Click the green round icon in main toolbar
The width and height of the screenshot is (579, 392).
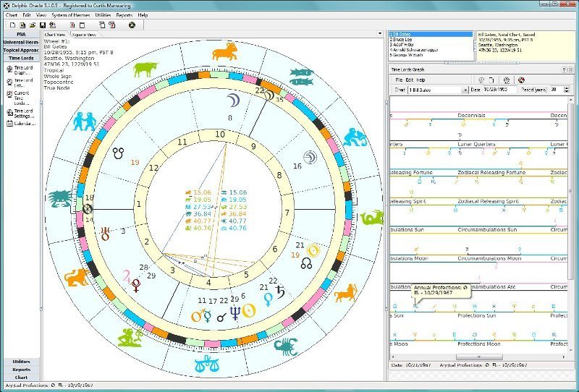point(132,25)
